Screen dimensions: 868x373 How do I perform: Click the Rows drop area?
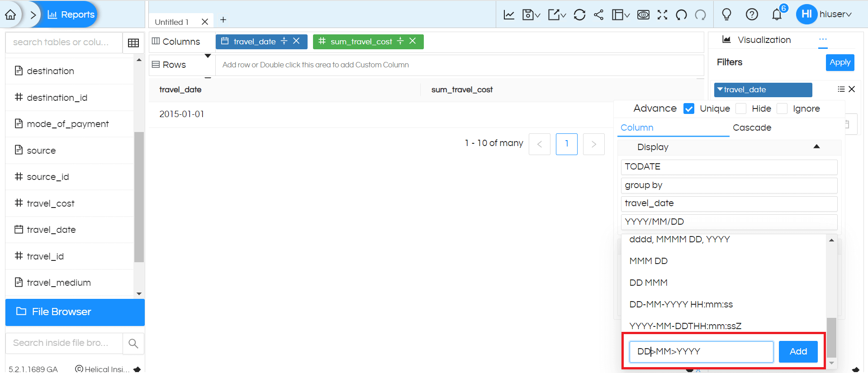460,65
